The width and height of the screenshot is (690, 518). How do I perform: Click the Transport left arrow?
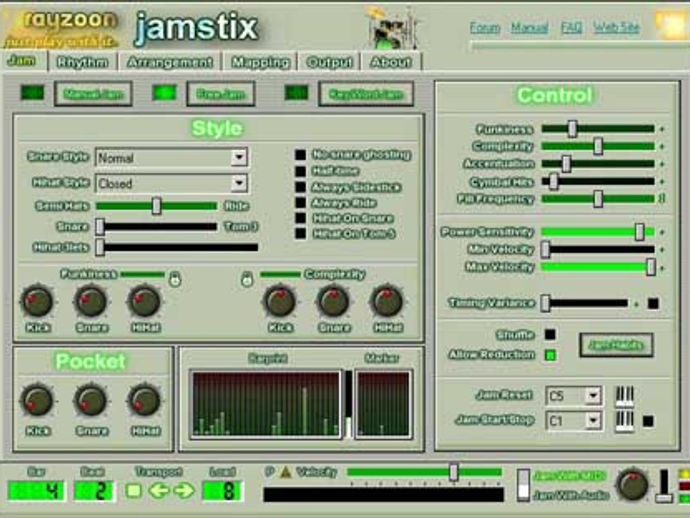pos(159,490)
